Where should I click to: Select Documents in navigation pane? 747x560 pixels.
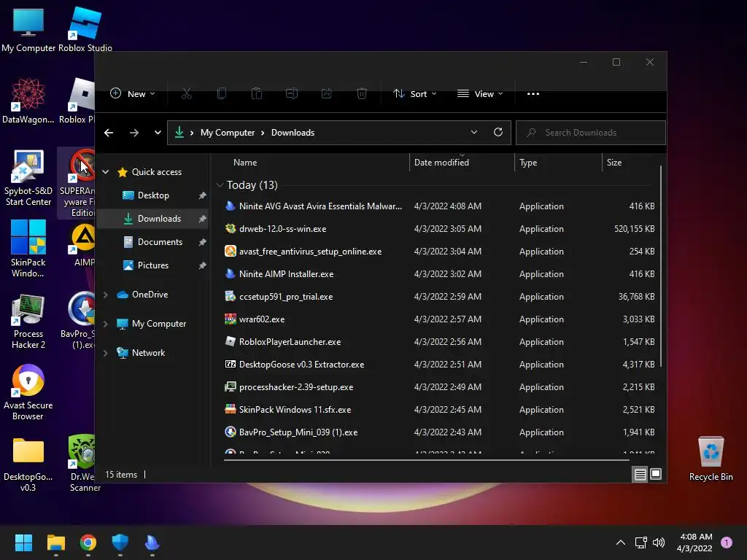(153, 242)
